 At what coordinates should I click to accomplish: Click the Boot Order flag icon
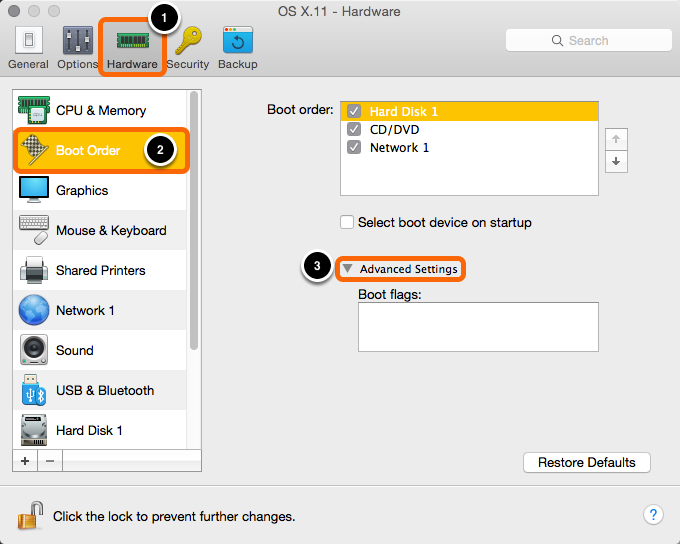click(x=34, y=150)
